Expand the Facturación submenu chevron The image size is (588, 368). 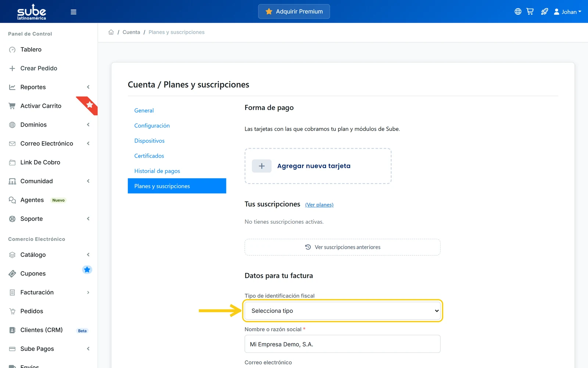(x=88, y=292)
